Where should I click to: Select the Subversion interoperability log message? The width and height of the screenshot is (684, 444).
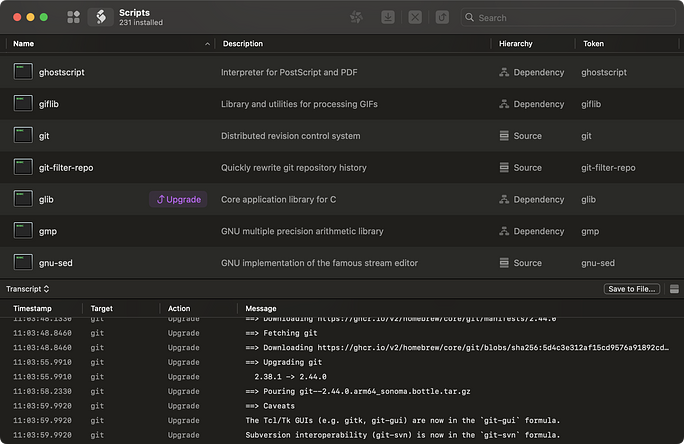click(x=402, y=435)
